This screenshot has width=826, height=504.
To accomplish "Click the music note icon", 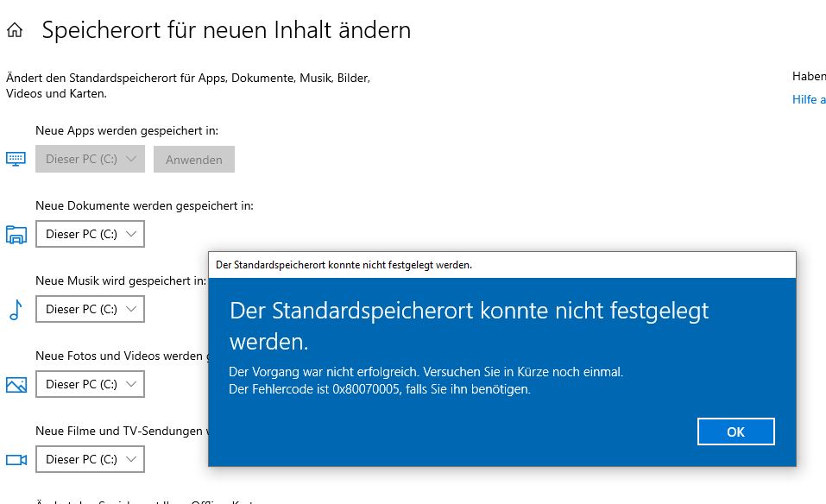I will [16, 310].
